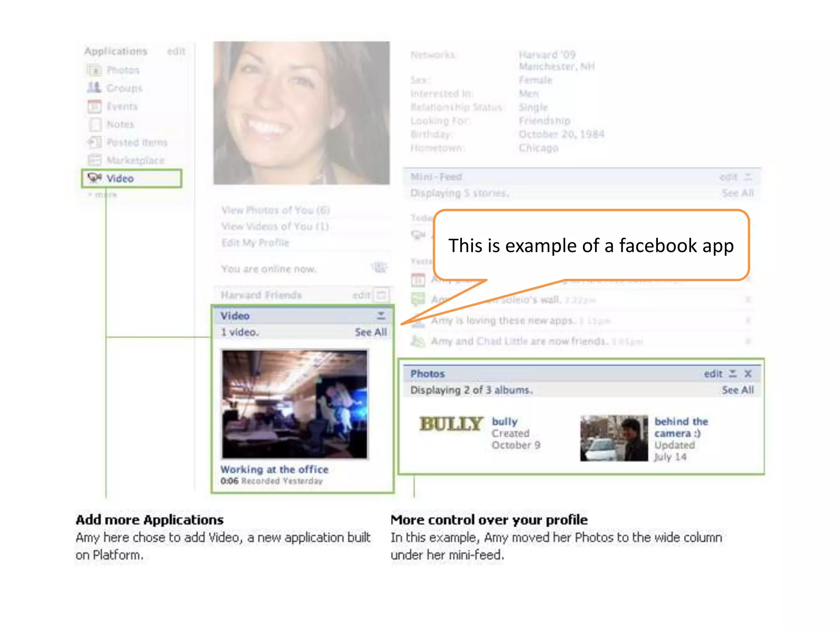
Task: Click the Photos application icon in sidebar
Action: coord(94,70)
